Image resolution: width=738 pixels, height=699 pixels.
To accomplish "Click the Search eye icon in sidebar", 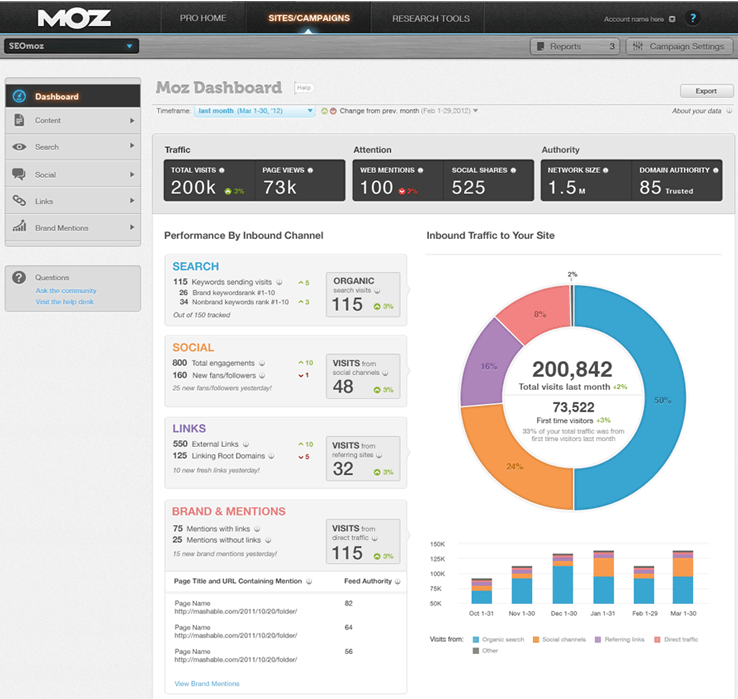I will click(x=19, y=147).
